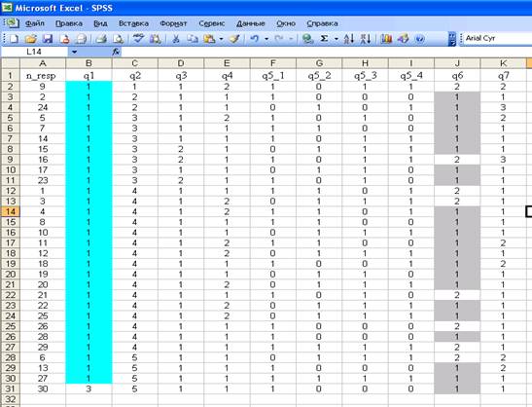Sort descending with Z-A icon
The width and height of the screenshot is (532, 407).
[366, 39]
